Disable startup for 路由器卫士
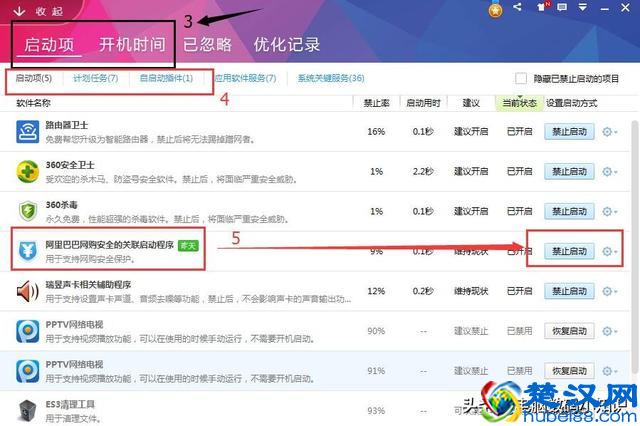The width and height of the screenshot is (640, 426). 569,132
